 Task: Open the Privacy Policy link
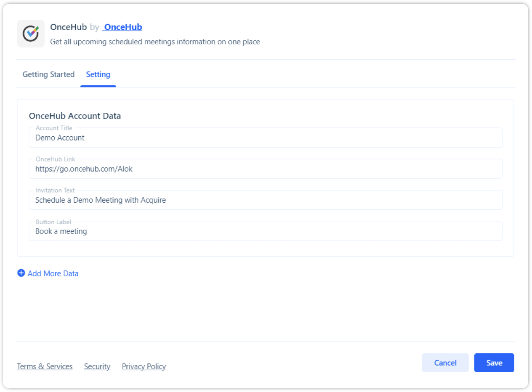pos(144,366)
